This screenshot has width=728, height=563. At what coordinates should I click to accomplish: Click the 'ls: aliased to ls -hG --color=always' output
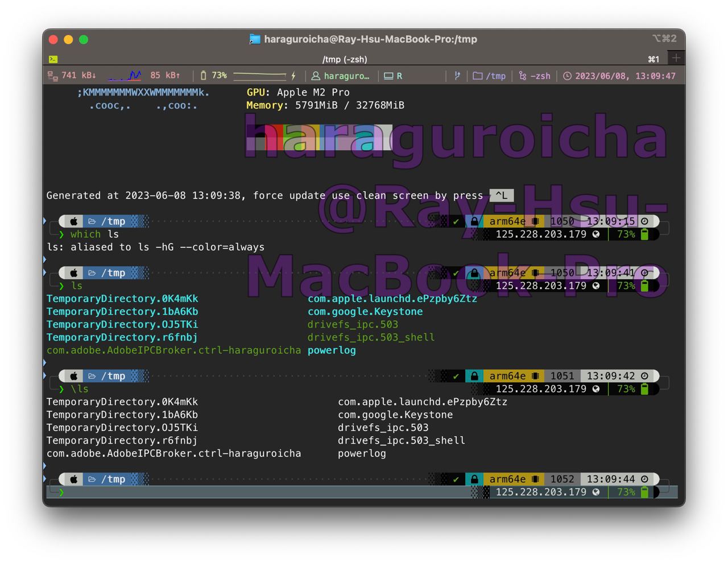coord(155,247)
